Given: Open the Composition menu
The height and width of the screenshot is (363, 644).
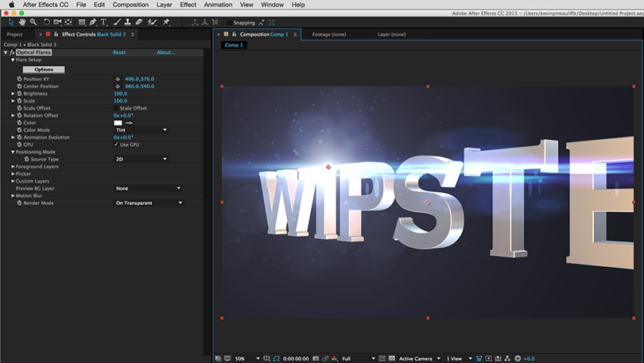Looking at the screenshot, I should click(130, 5).
